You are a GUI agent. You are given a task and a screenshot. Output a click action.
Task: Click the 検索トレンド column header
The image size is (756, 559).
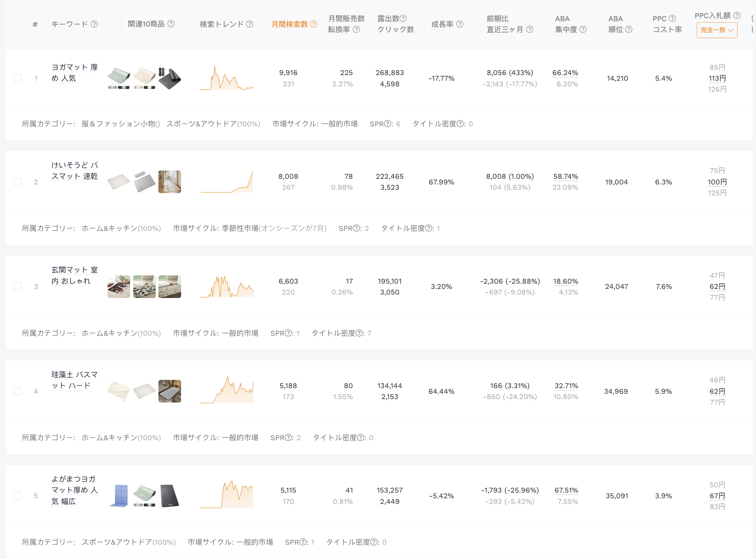coord(222,24)
